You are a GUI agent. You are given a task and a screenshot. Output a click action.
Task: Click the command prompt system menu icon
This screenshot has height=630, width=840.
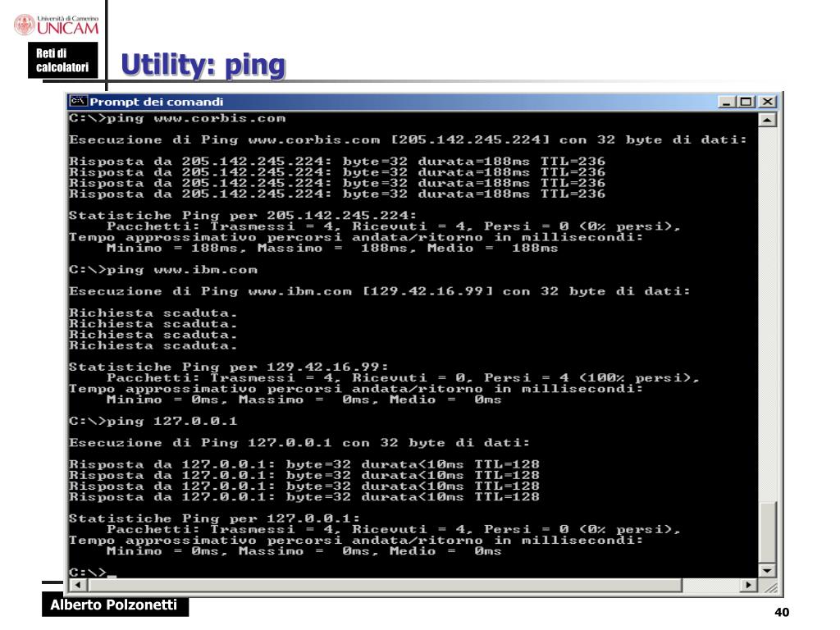pos(78,101)
